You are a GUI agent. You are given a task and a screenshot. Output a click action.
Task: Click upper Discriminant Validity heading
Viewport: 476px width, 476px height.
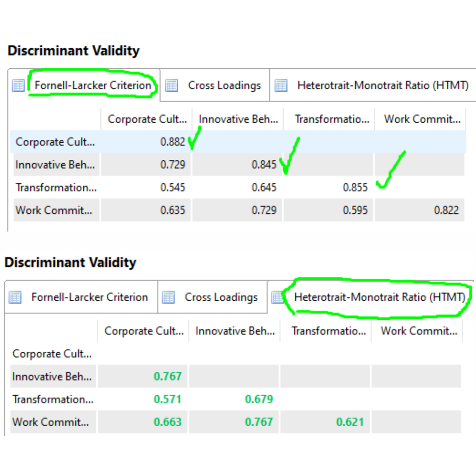click(x=73, y=50)
